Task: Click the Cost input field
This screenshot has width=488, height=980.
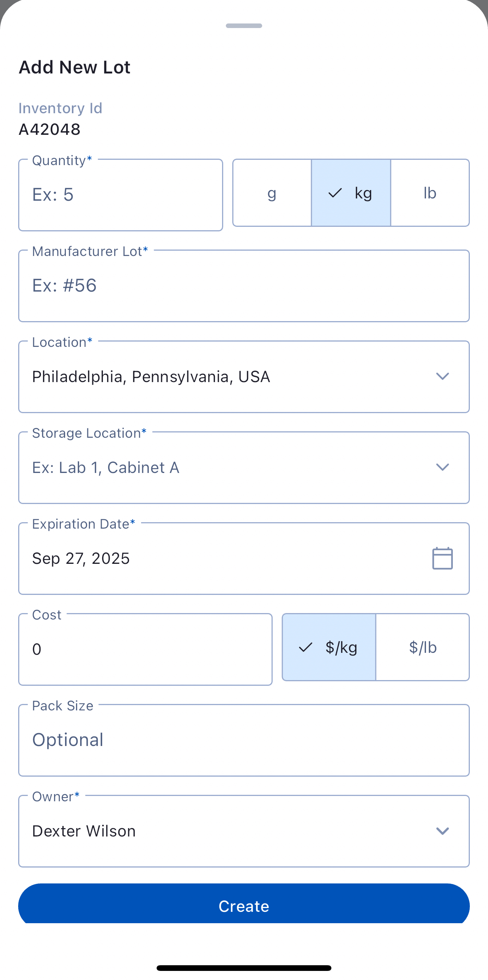Action: tap(145, 649)
